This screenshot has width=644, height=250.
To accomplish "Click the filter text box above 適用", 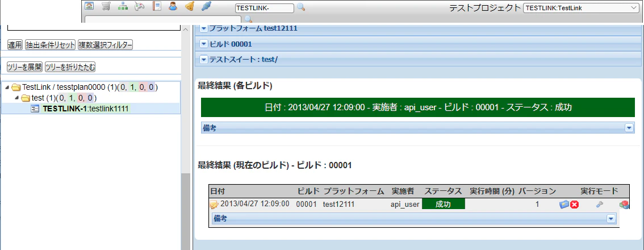I will (94, 27).
